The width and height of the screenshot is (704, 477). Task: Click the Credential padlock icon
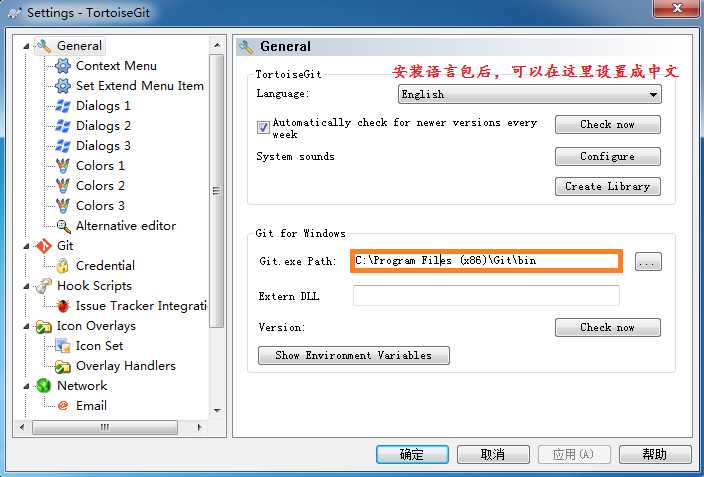pos(62,266)
